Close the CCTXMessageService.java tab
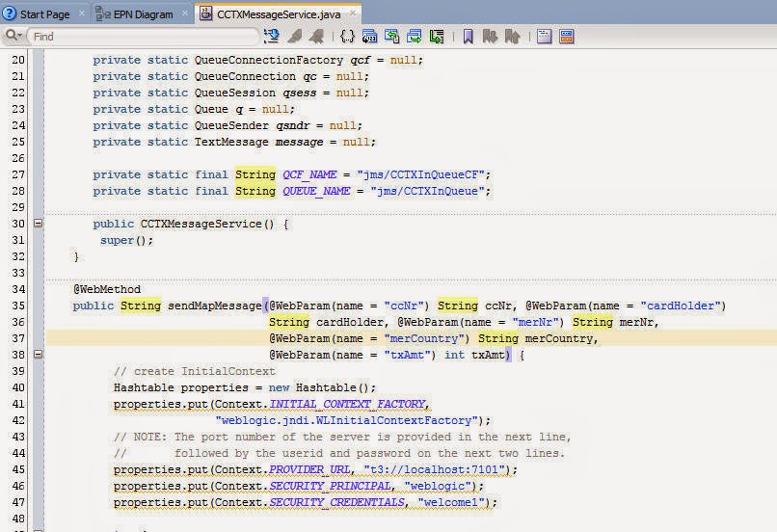Screen dimensions: 777x532 [x=353, y=13]
